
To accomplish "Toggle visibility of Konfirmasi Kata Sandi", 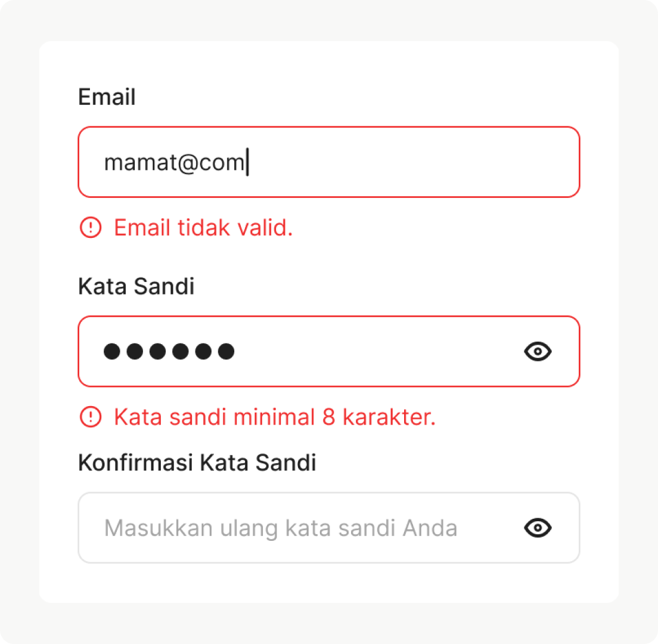I will 538,528.
